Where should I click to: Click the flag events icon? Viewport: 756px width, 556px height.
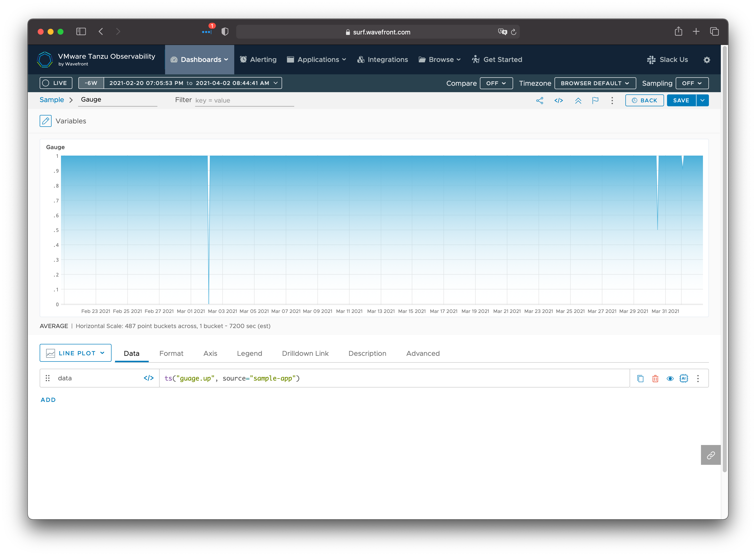(x=595, y=100)
